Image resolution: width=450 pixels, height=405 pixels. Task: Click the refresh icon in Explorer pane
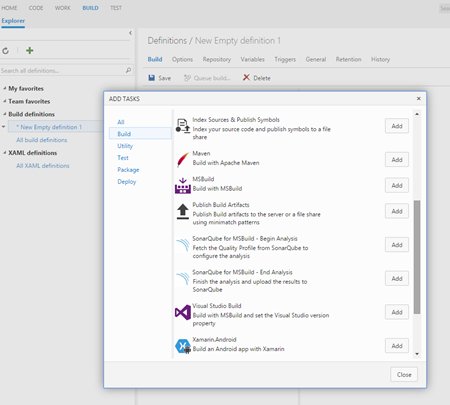(x=6, y=51)
